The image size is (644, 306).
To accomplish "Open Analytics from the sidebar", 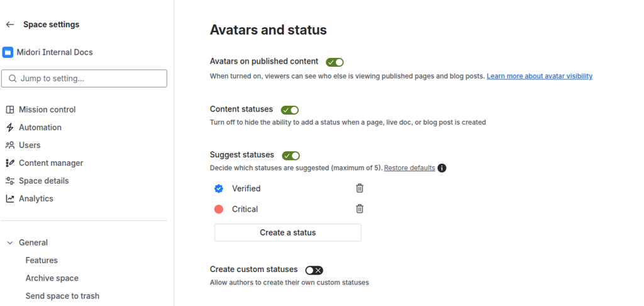I will pos(36,198).
